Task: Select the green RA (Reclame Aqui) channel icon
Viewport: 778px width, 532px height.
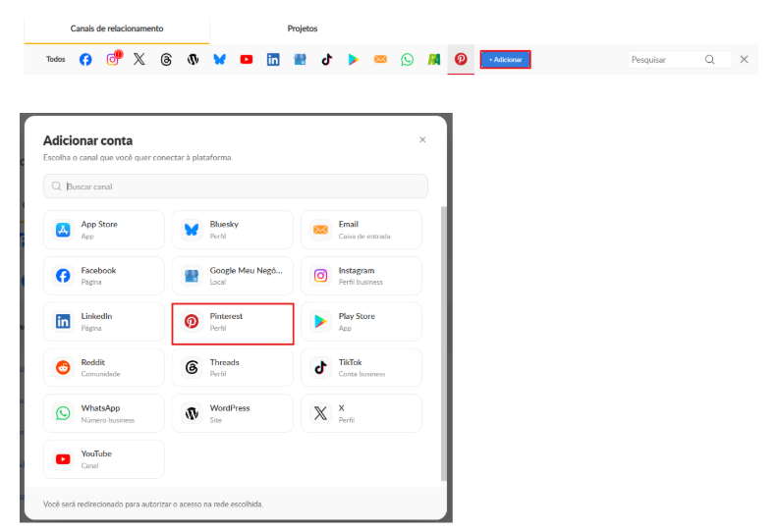Action: (x=434, y=60)
